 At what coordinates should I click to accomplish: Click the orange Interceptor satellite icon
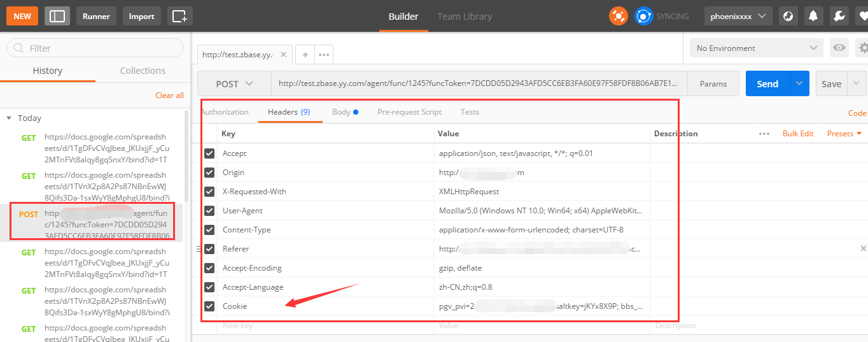[x=618, y=16]
